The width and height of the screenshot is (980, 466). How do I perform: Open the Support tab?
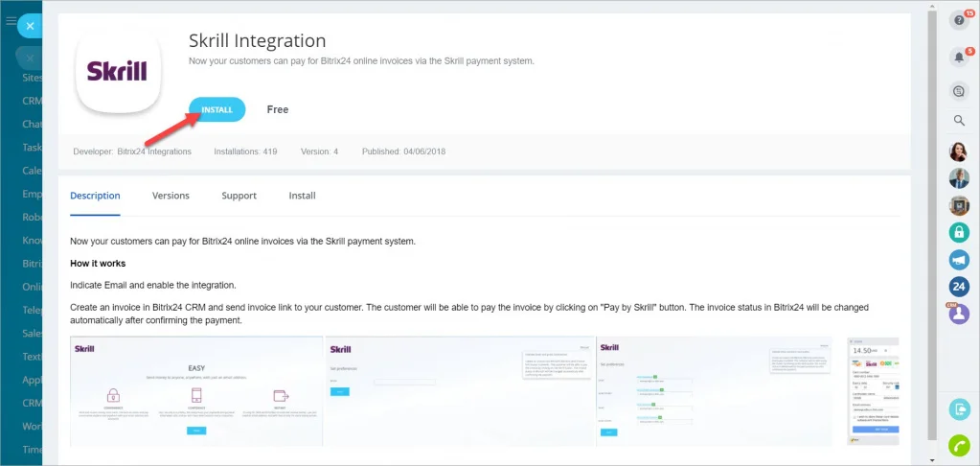click(239, 196)
